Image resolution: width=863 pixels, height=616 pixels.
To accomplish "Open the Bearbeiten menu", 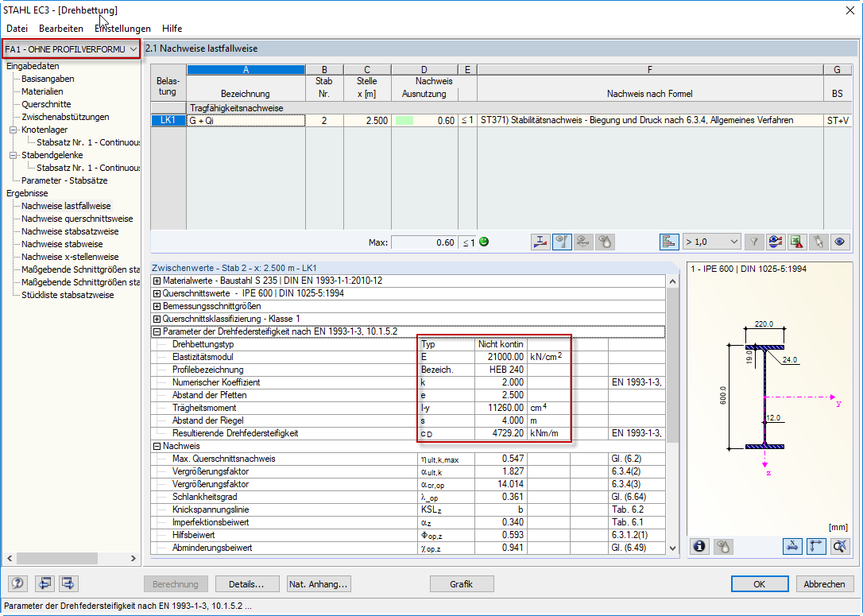I will coord(61,29).
